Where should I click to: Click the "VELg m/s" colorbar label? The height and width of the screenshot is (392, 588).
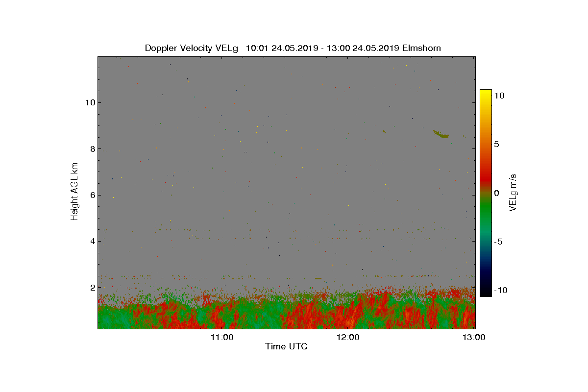point(513,192)
